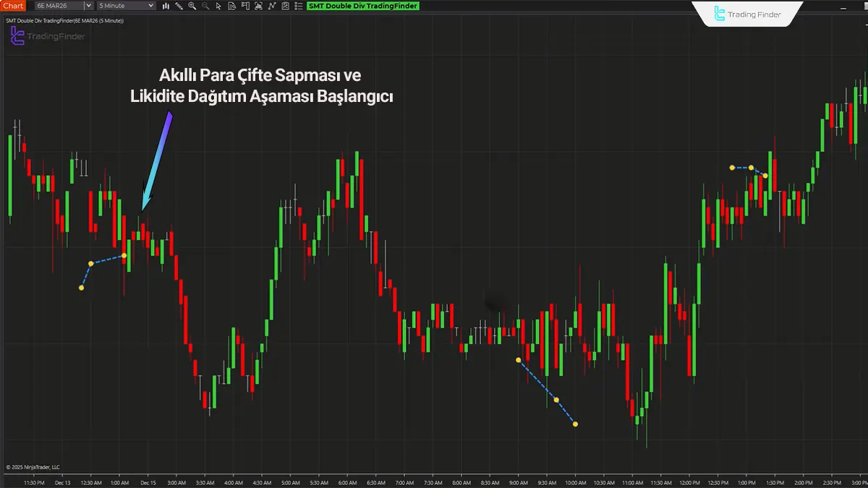
Task: Expand the instrument selector arrow
Action: pos(88,5)
